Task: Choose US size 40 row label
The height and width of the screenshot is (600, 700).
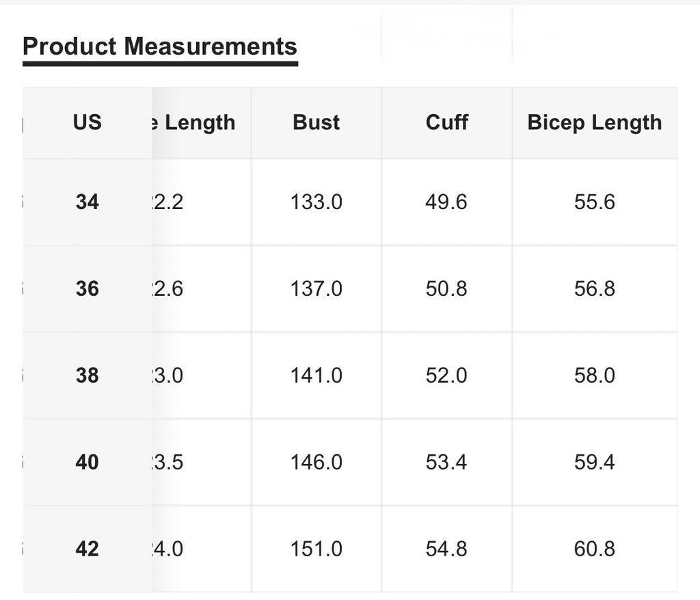Action: click(x=87, y=463)
